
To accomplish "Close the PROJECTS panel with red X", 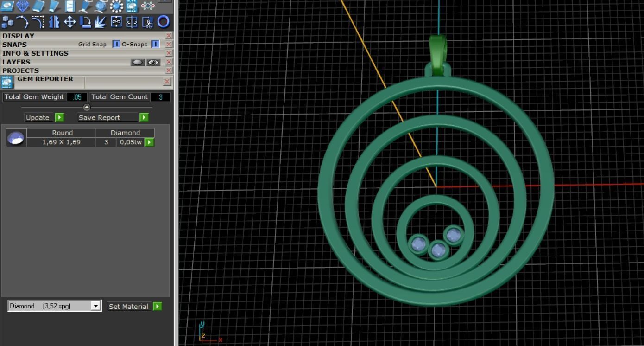I will [x=169, y=70].
